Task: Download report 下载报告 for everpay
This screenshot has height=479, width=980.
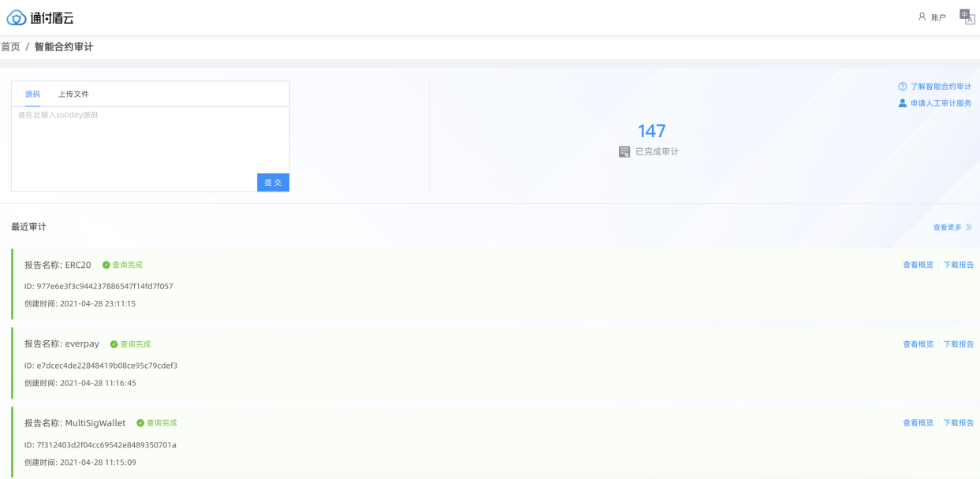Action: [x=959, y=344]
